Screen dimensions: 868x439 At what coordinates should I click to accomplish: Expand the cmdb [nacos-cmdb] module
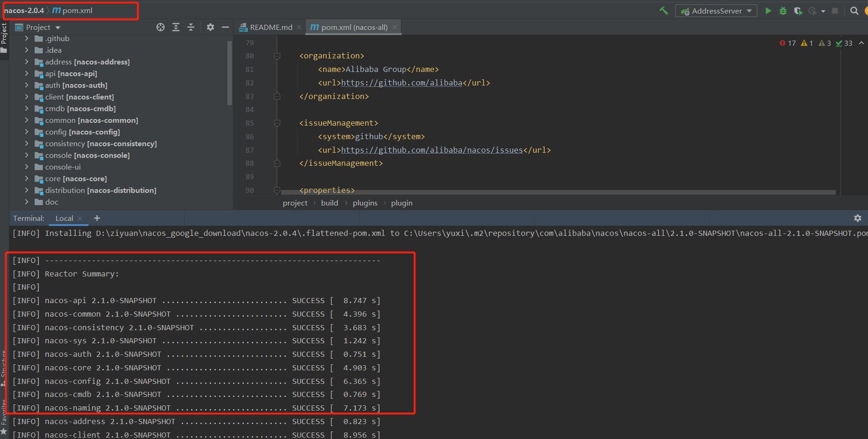pyautogui.click(x=27, y=108)
